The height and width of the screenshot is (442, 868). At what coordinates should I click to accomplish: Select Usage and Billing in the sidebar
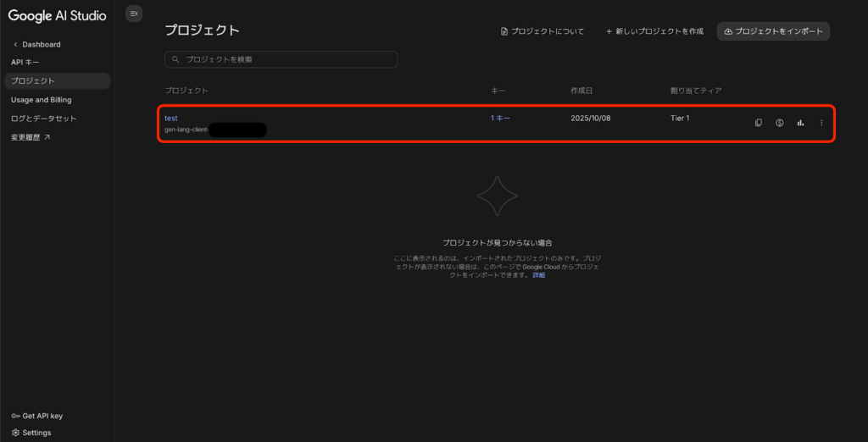tap(41, 100)
